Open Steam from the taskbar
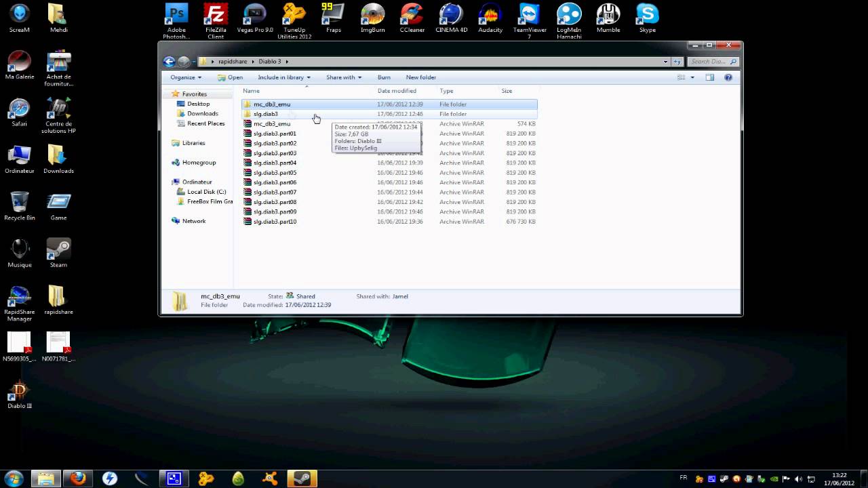Viewport: 868px width, 488px height. (x=301, y=478)
